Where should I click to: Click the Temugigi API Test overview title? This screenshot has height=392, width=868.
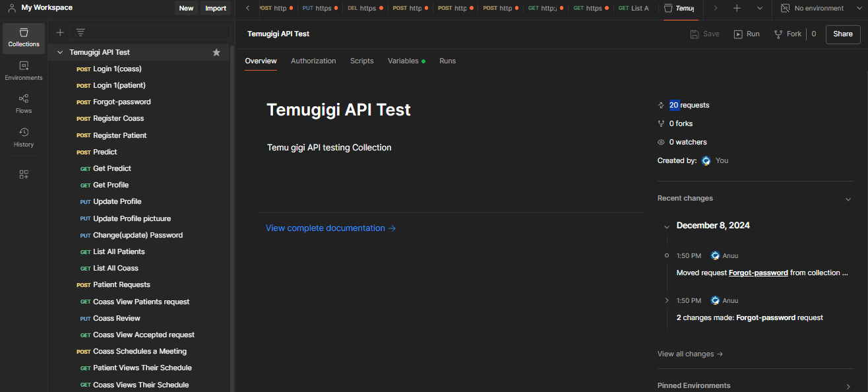point(338,110)
